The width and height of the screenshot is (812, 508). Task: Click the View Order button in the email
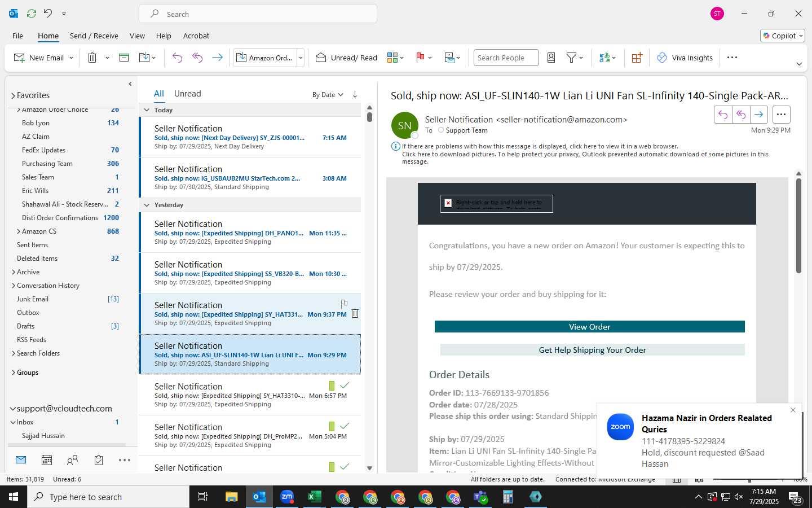click(x=589, y=327)
